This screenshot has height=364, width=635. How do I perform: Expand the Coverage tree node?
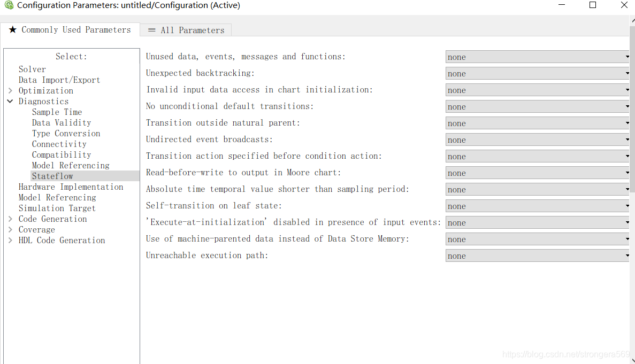point(10,229)
